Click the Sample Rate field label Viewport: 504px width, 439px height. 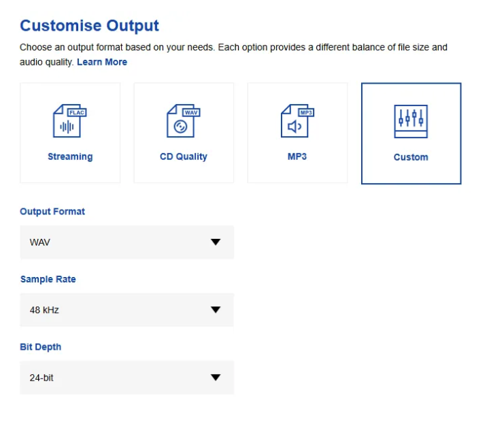pos(48,279)
